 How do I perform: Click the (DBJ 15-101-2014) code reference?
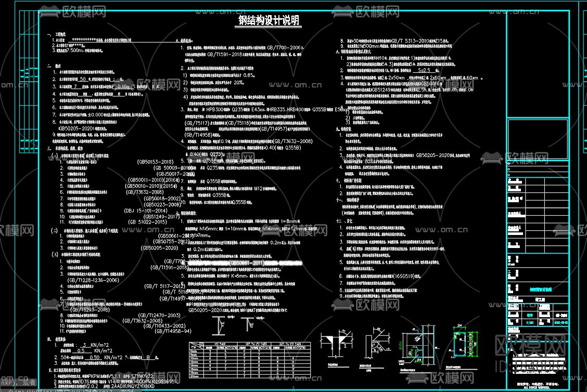(146, 211)
